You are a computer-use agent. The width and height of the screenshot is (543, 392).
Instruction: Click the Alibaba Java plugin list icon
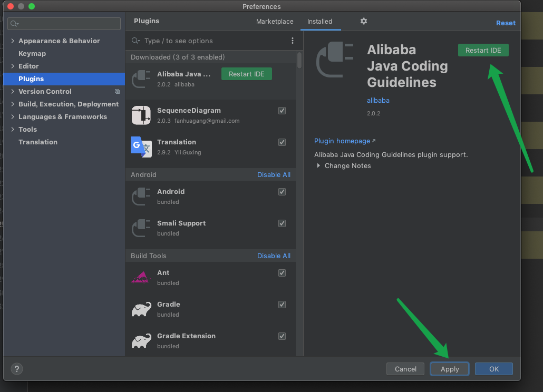141,79
